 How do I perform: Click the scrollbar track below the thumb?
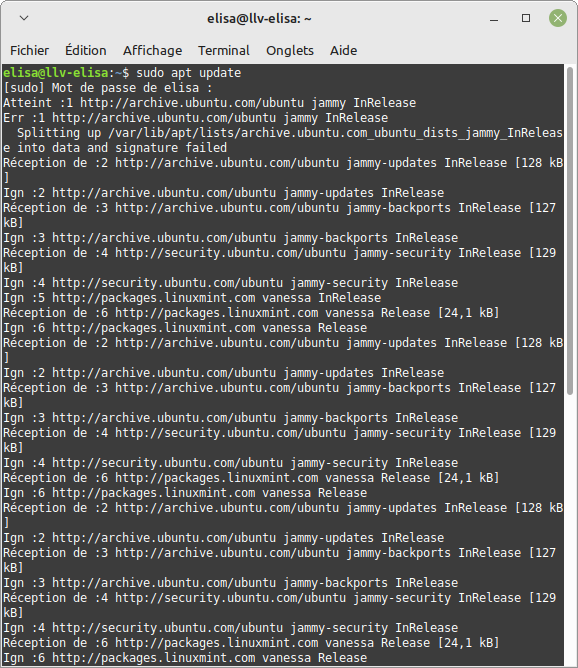[x=570, y=528]
